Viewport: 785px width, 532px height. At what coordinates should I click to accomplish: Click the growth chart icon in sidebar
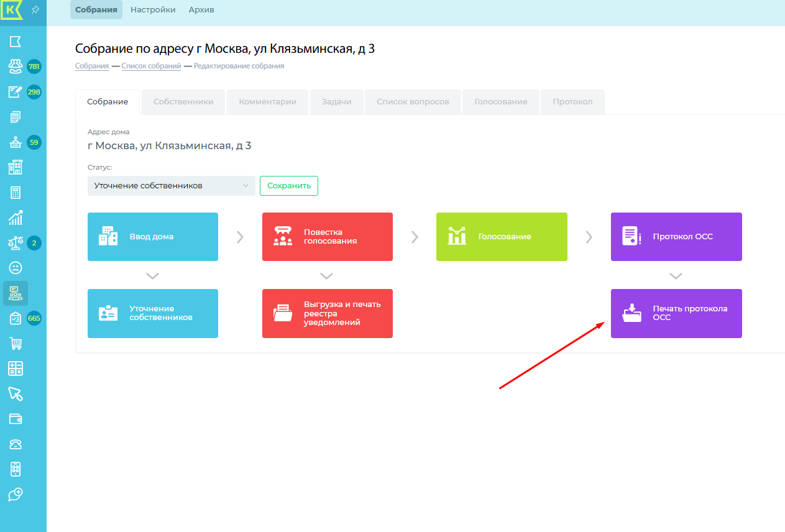tap(16, 218)
